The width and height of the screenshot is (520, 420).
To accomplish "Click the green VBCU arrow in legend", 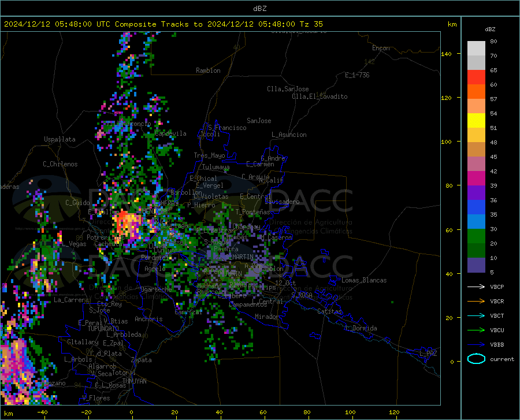I will coord(476,330).
